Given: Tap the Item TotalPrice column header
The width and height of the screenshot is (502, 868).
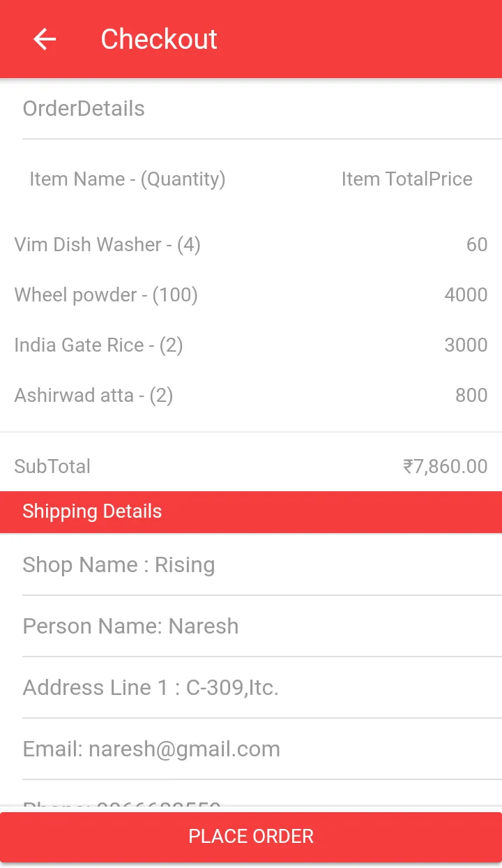Looking at the screenshot, I should point(406,179).
